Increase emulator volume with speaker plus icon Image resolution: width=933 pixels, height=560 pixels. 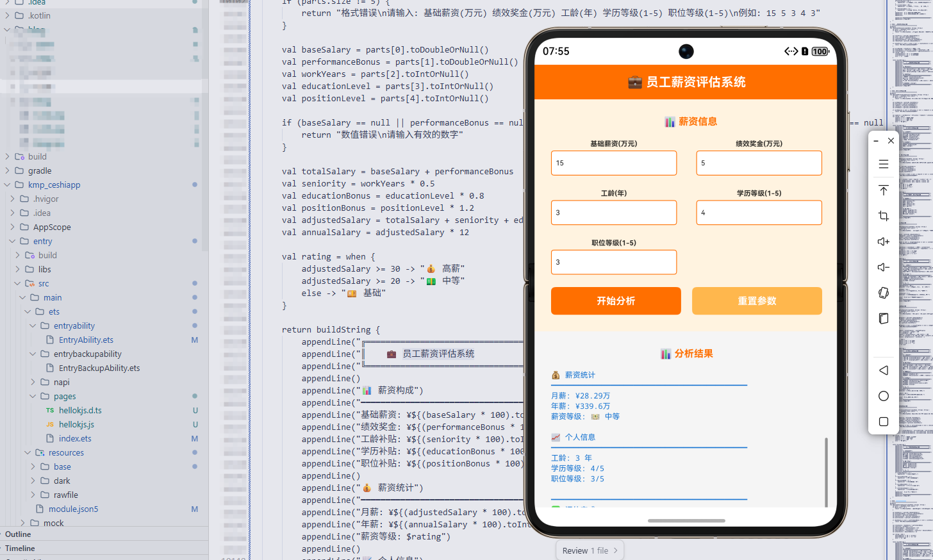point(883,242)
